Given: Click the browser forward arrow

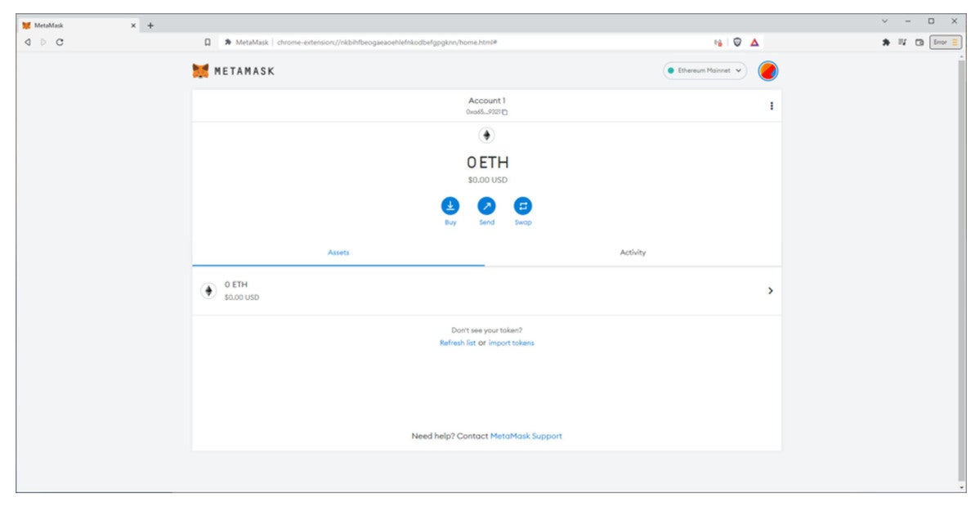Looking at the screenshot, I should [43, 42].
